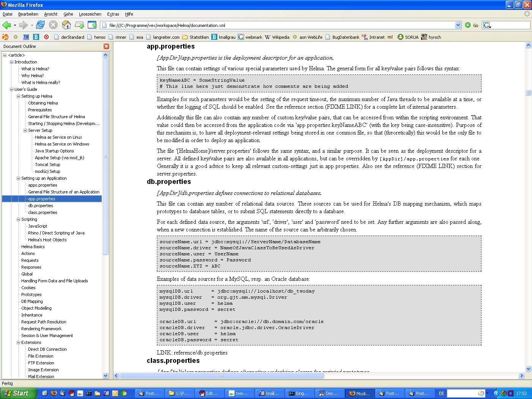Collapse the Server Setup tree node
Image resolution: width=532 pixels, height=399 pixels.
pyautogui.click(x=25, y=130)
